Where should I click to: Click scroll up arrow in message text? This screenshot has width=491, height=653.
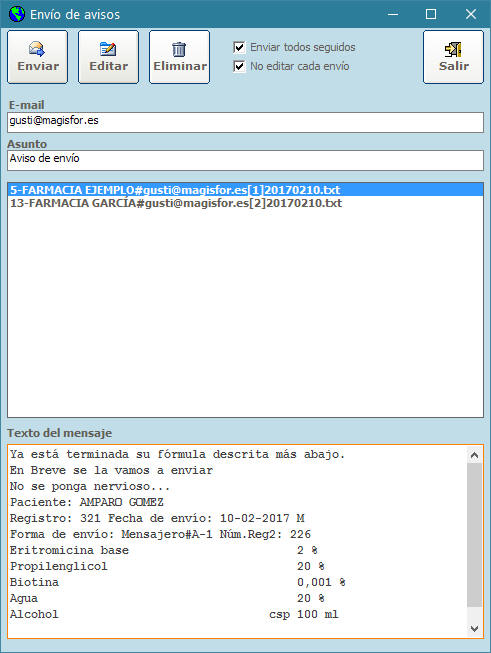(474, 455)
